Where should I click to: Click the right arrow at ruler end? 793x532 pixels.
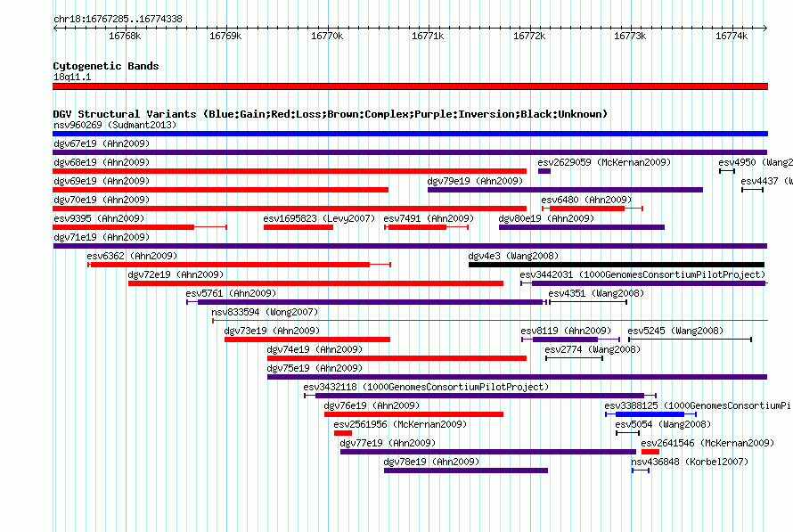tap(765, 29)
